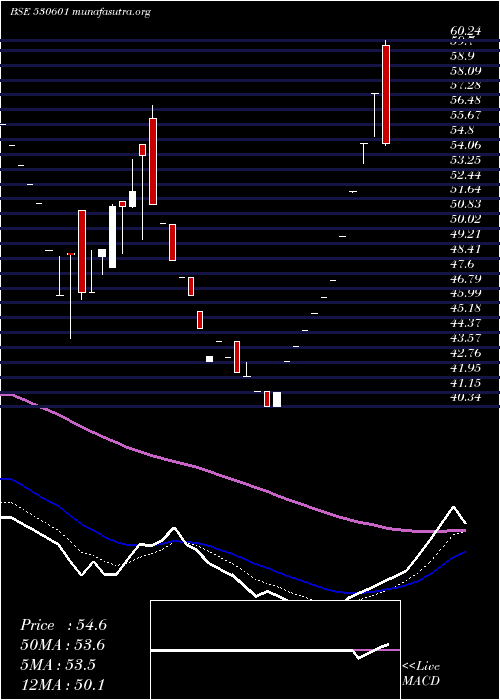Select the 53.25 price axis label
Screen dimensions: 500x700
(466, 160)
